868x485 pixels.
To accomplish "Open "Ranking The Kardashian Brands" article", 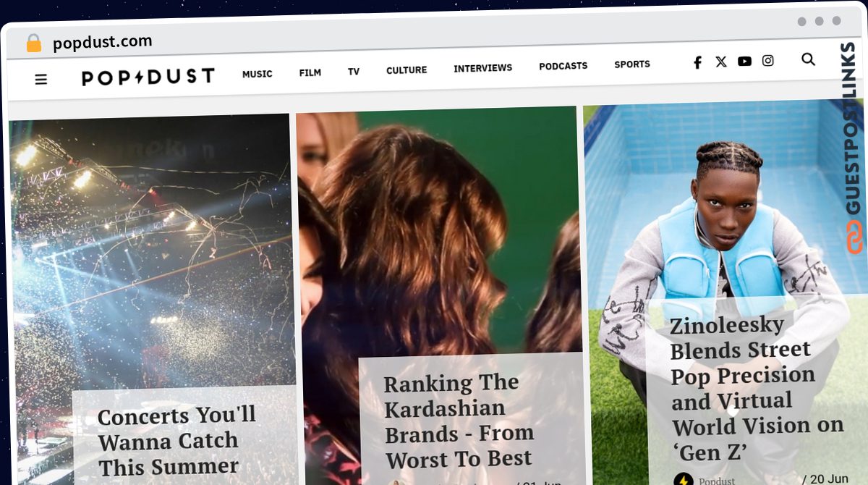I will tap(459, 421).
